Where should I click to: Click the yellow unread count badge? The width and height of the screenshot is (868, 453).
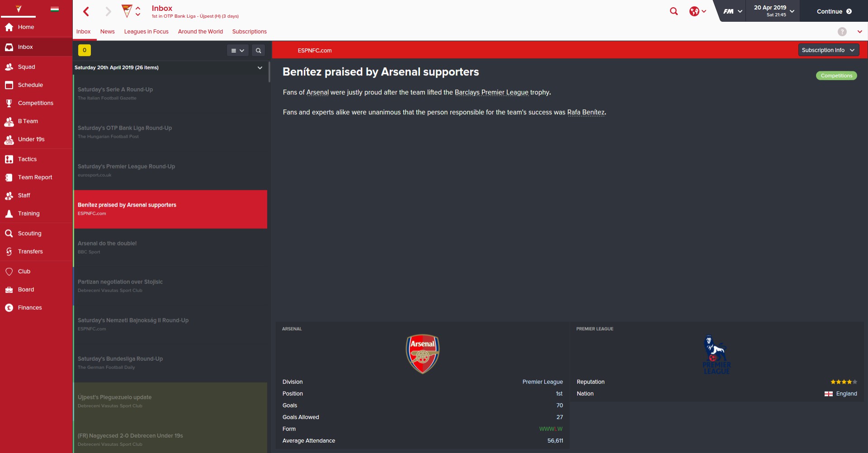(85, 50)
